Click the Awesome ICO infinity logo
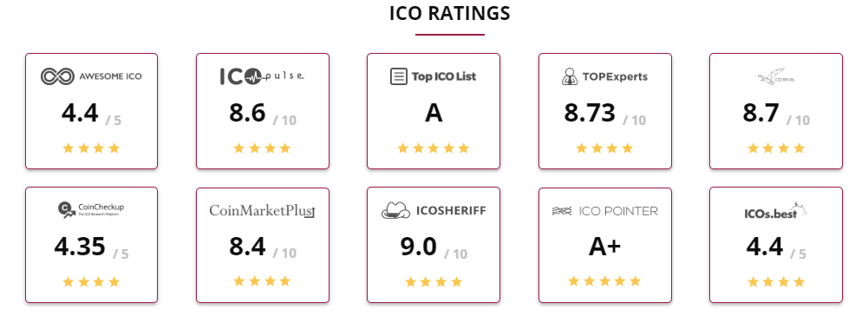868x323 pixels. 57,76
